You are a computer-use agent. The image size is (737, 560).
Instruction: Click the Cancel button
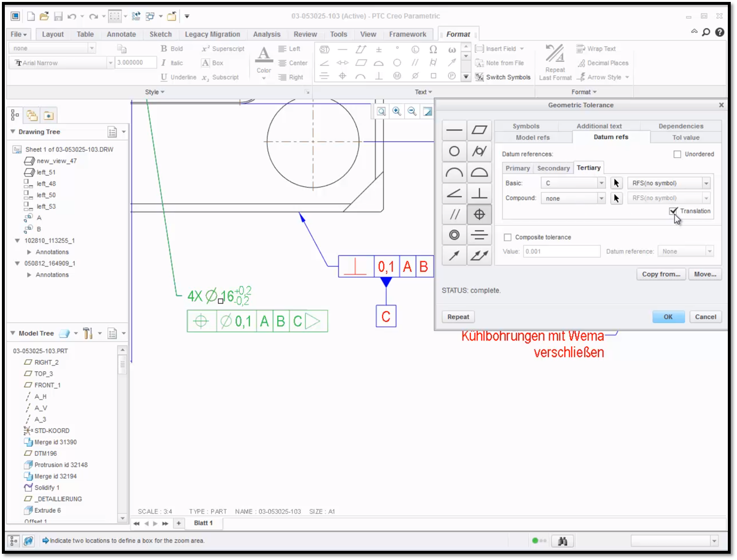[x=706, y=317]
